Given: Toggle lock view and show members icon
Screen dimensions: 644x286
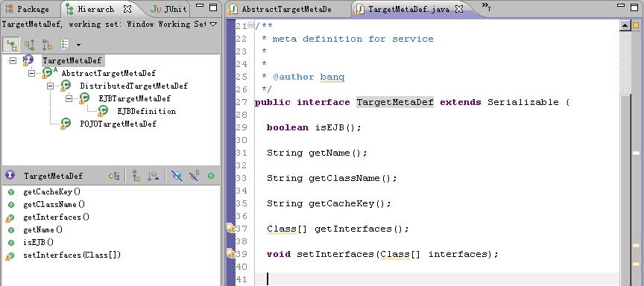Looking at the screenshot, I should click(114, 176).
